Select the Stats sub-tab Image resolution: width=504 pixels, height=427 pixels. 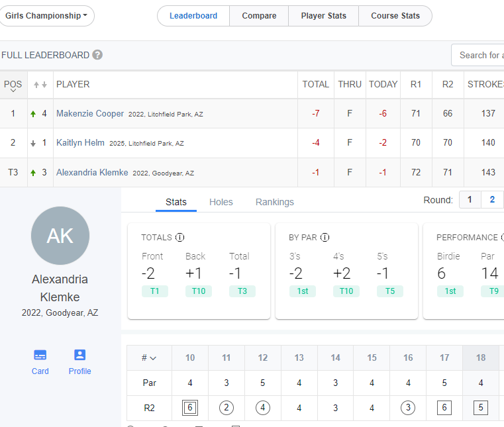[176, 202]
